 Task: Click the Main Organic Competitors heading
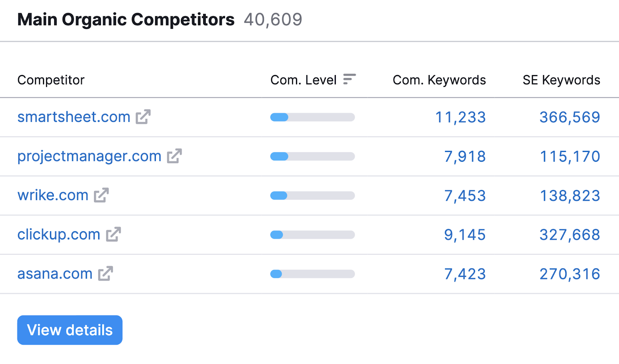pos(126,19)
